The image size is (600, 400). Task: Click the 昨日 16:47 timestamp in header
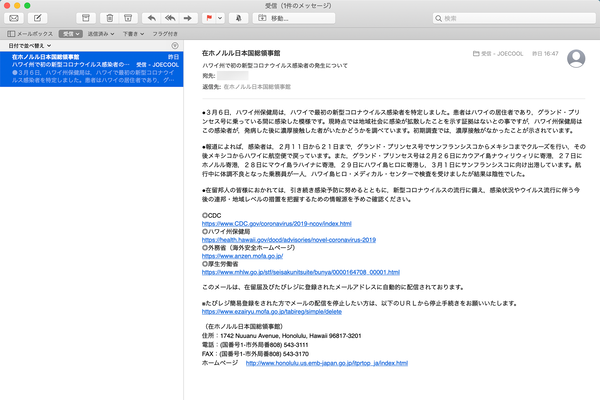[x=545, y=54]
